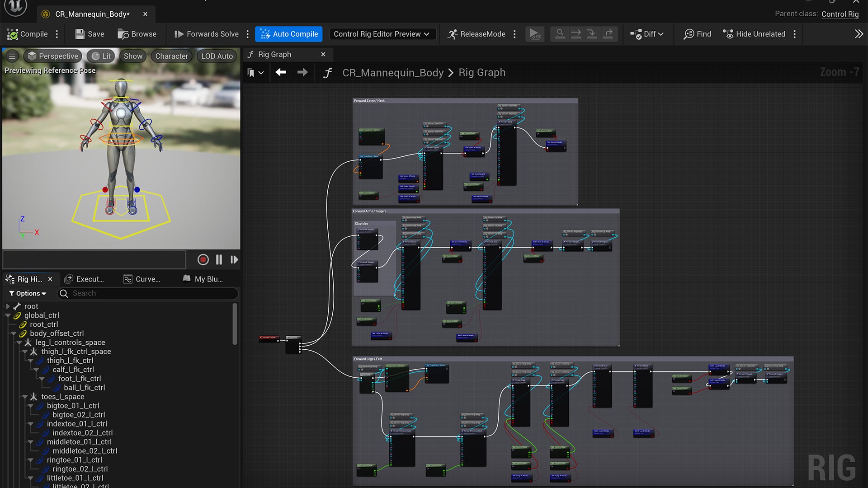Toggle Lit viewport shading mode
Image resolution: width=868 pixels, height=488 pixels.
100,56
